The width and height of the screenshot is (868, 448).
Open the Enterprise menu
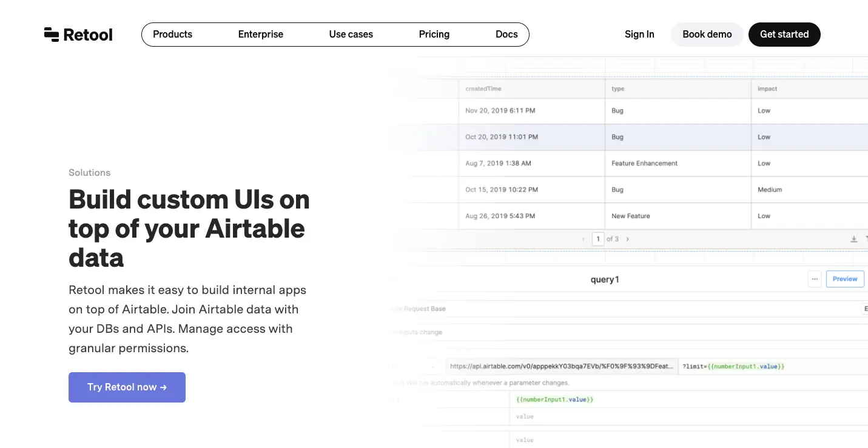pos(261,35)
